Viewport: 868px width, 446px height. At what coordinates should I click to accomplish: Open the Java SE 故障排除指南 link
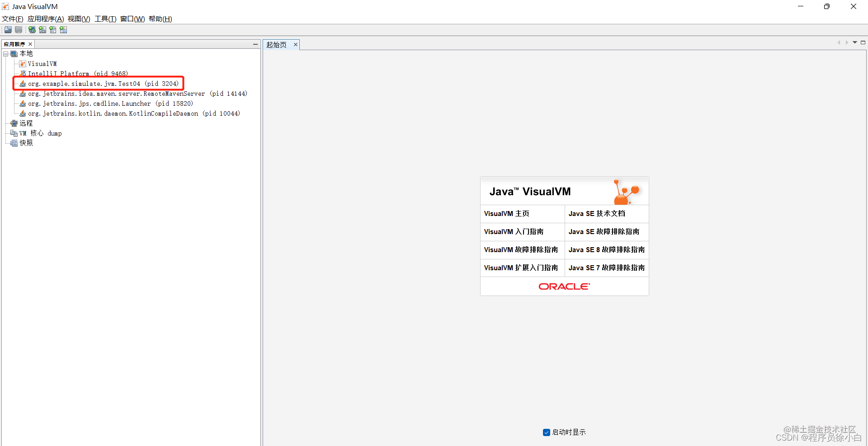tap(604, 232)
